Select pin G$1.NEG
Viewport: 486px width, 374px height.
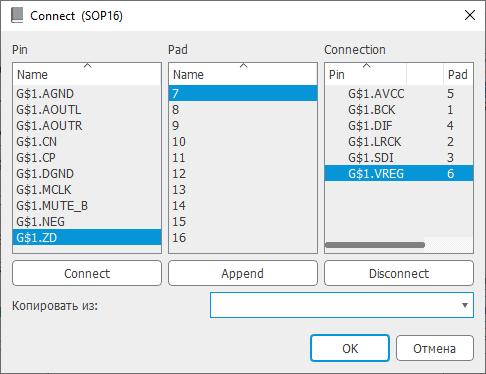pos(87,222)
